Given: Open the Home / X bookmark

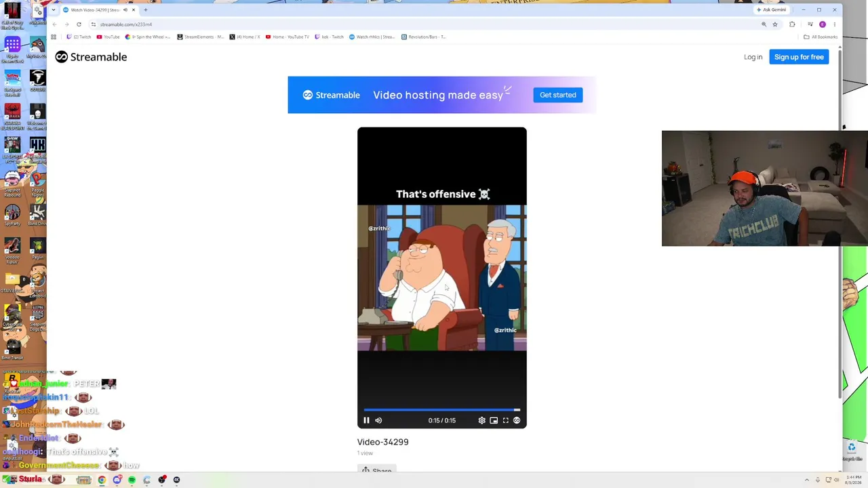Looking at the screenshot, I should (245, 37).
